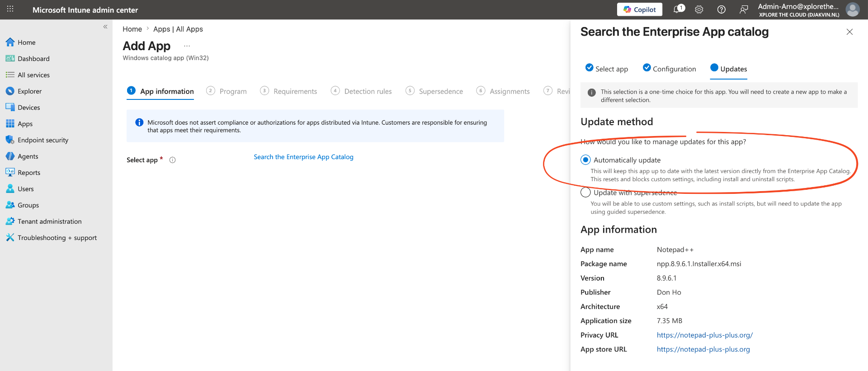Click the Tenant administration icon
Viewport: 868px width, 371px height.
(x=10, y=221)
